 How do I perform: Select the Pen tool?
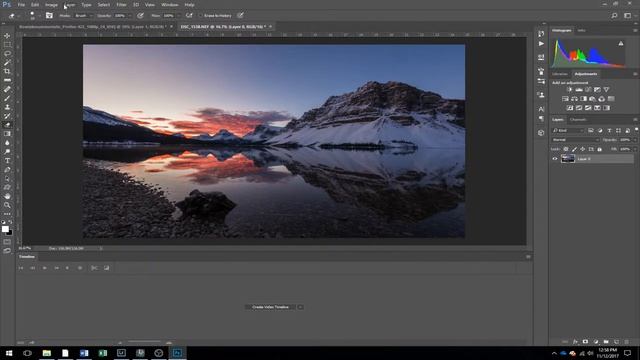point(7,170)
